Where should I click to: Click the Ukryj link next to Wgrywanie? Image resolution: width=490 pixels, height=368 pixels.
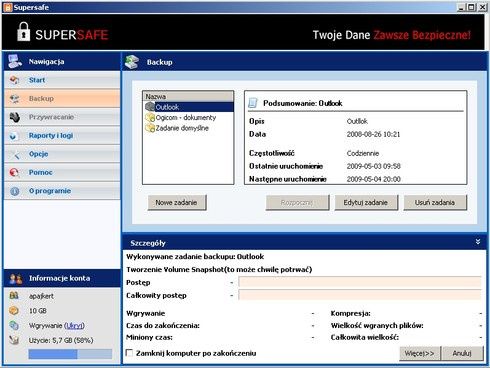click(x=75, y=326)
